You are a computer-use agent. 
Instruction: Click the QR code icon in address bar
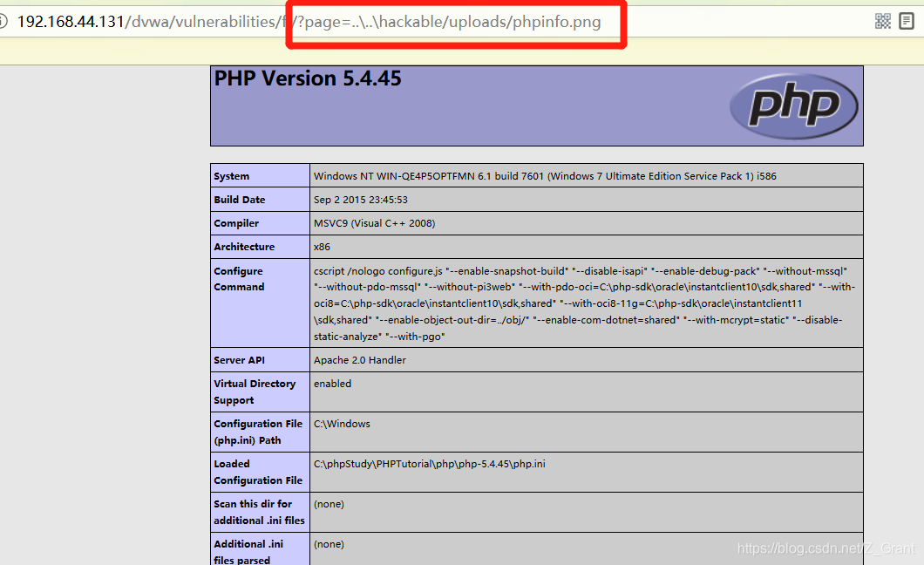point(883,22)
